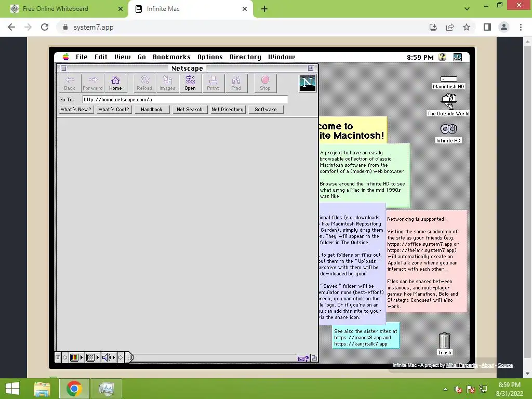The width and height of the screenshot is (532, 399).
Task: Open the Go menu
Action: coord(142,57)
